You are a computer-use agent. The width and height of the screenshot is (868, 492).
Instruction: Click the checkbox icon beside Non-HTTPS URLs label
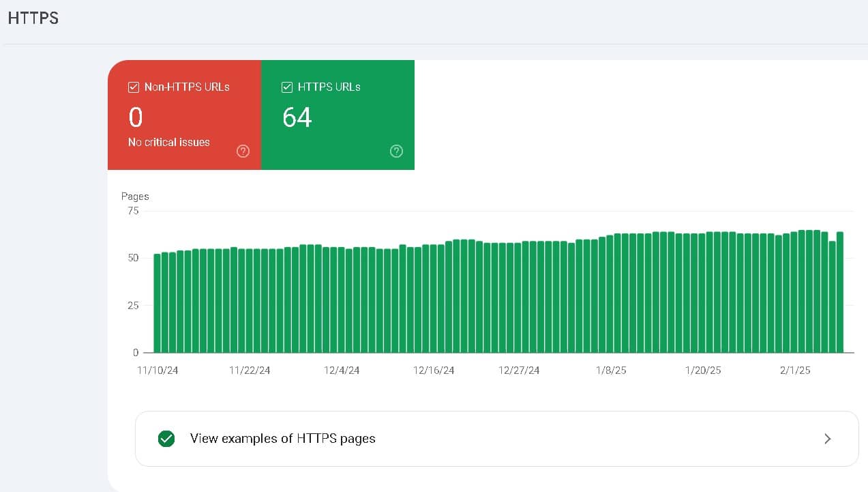[134, 87]
